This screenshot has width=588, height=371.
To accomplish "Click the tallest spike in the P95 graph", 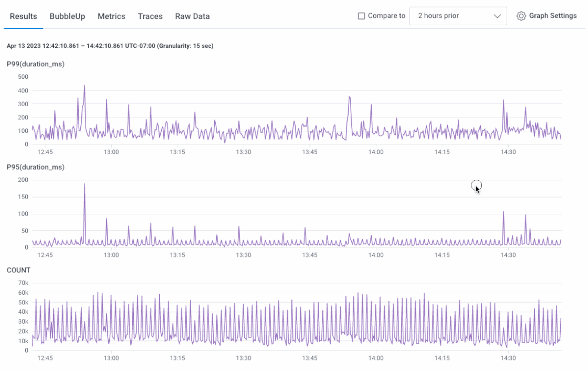I will pos(85,185).
